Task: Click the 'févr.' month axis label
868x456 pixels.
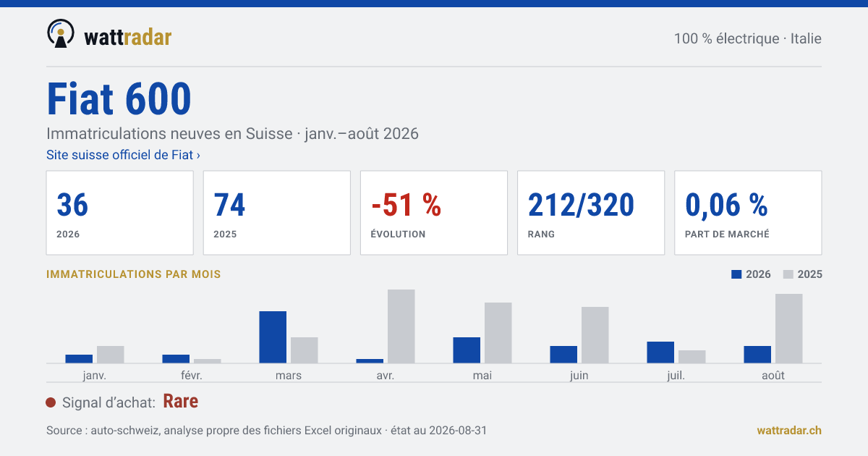Action: click(x=192, y=375)
